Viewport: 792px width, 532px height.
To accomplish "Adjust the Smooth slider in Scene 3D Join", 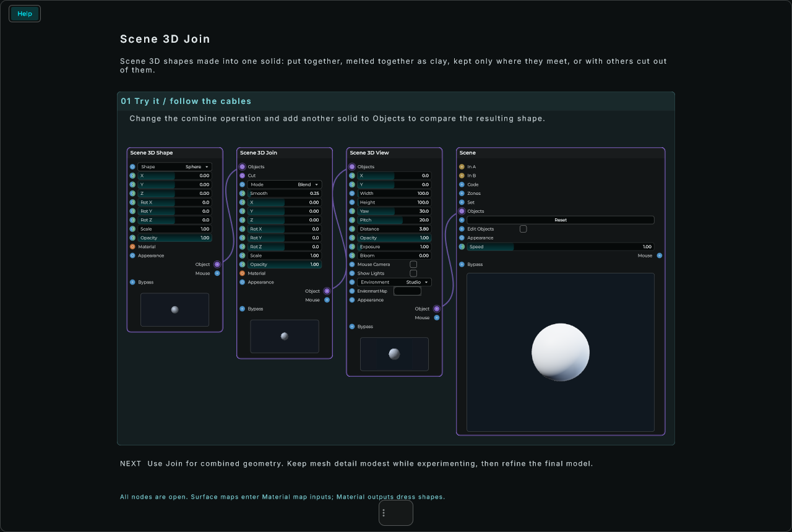I will coord(285,194).
